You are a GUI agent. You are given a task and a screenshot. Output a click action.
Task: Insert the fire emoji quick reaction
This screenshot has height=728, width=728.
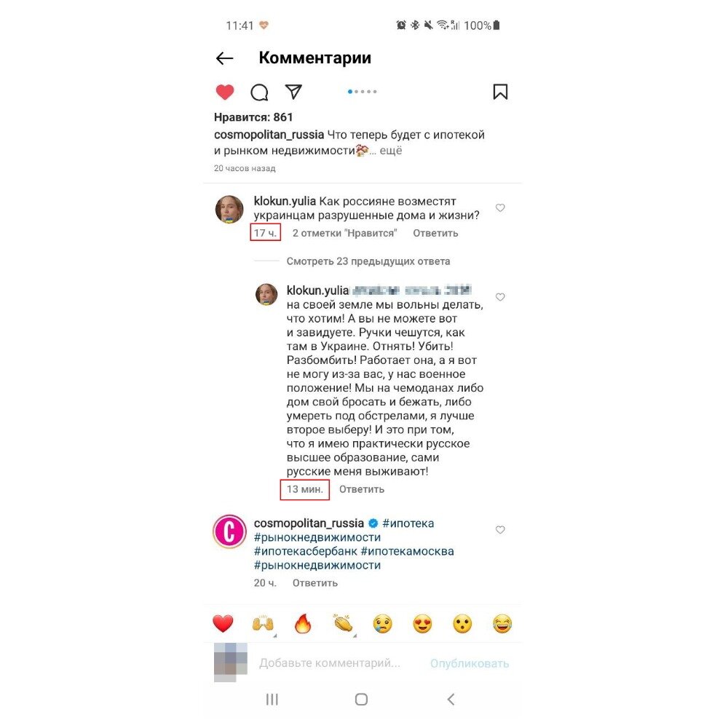tap(303, 624)
